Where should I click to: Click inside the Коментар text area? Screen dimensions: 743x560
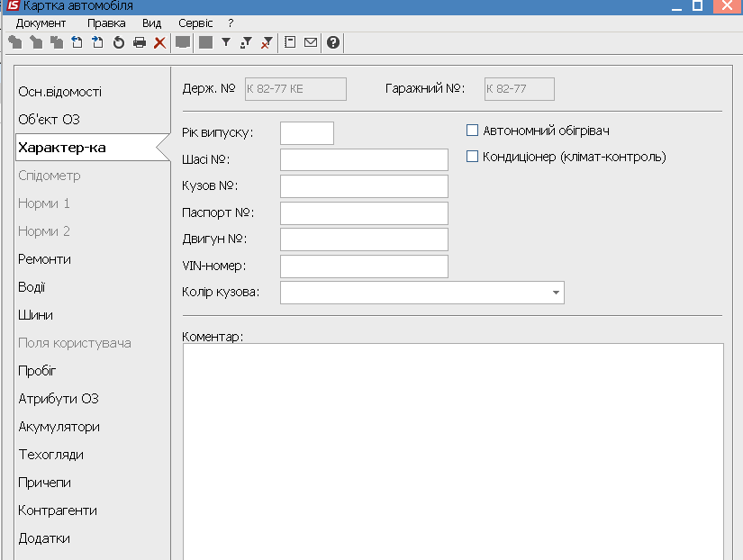pyautogui.click(x=453, y=451)
